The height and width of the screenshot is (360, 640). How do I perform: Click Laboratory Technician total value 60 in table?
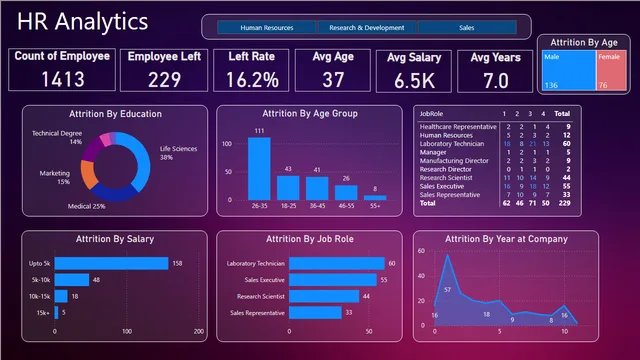click(567, 144)
